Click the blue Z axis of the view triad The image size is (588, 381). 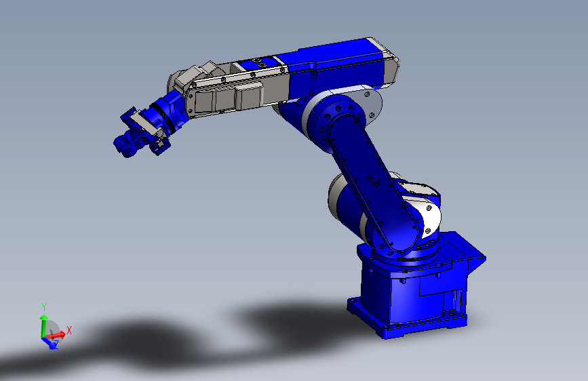(x=51, y=343)
